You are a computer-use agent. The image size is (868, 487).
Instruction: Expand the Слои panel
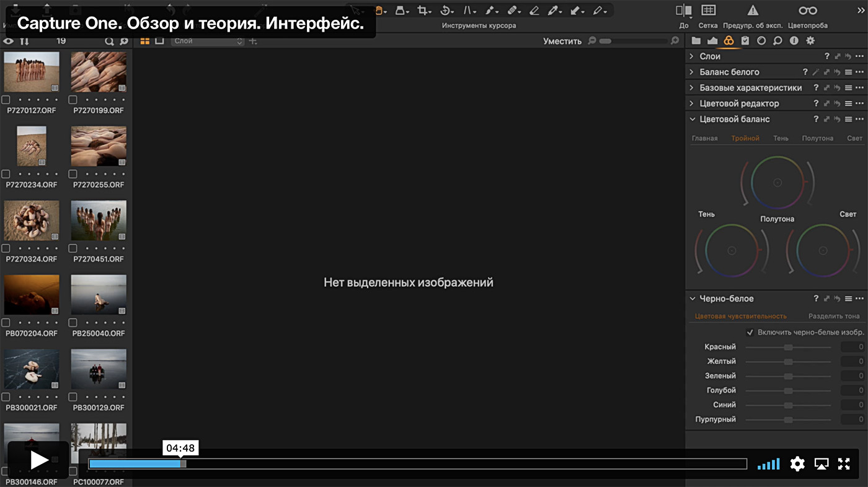[691, 56]
